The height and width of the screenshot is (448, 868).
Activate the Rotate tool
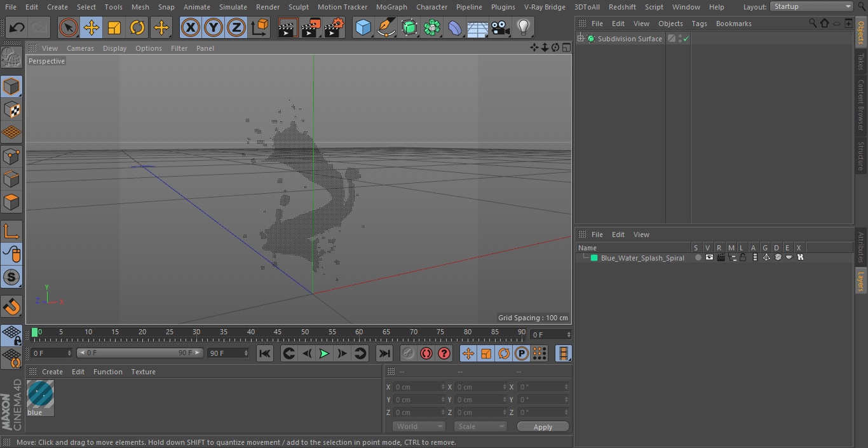point(137,27)
